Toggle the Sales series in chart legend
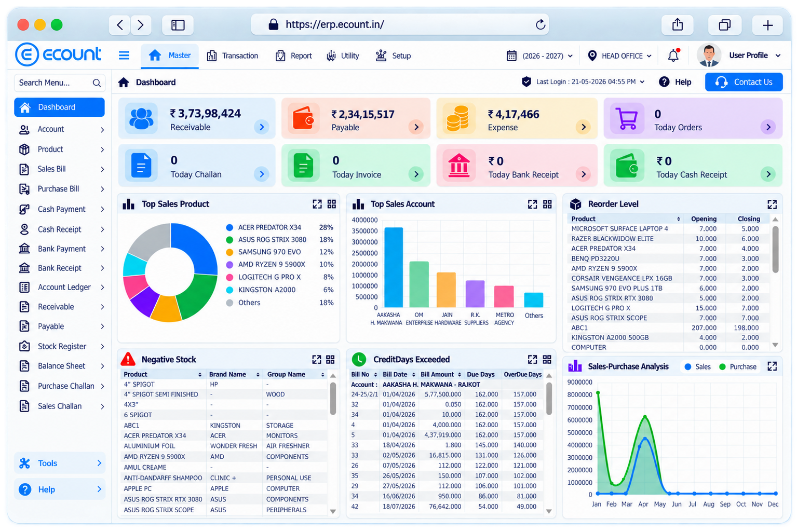Image resolution: width=797 pixels, height=532 pixels. pos(697,366)
